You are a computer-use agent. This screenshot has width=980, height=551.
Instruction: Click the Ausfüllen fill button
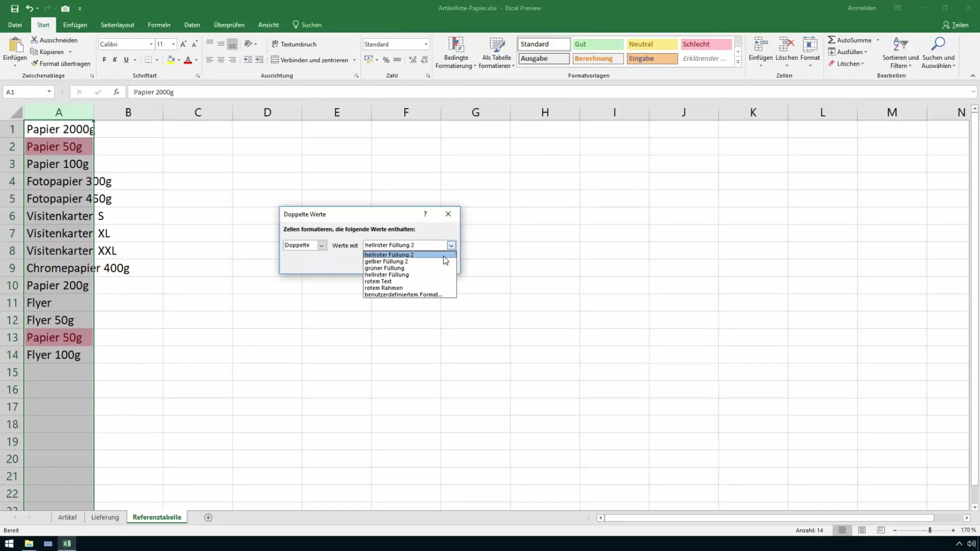[848, 52]
